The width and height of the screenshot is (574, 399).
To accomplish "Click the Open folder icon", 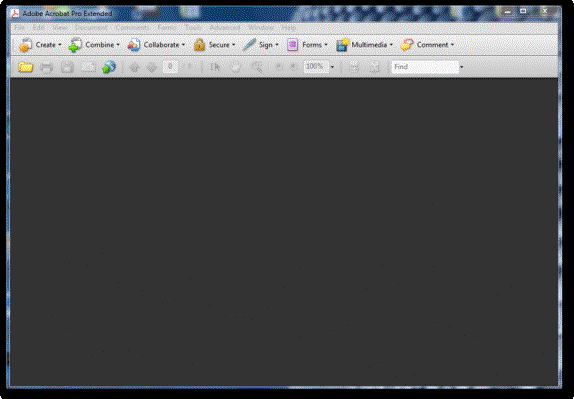I will coord(26,67).
